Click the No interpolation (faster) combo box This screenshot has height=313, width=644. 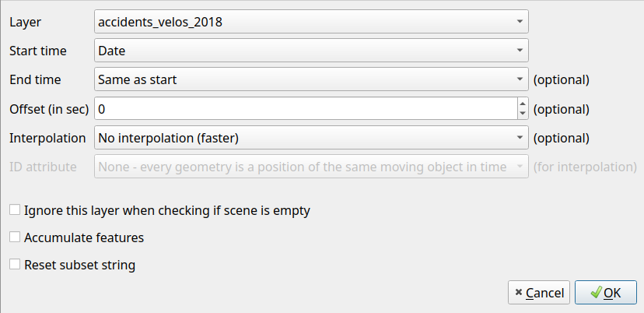tap(311, 137)
